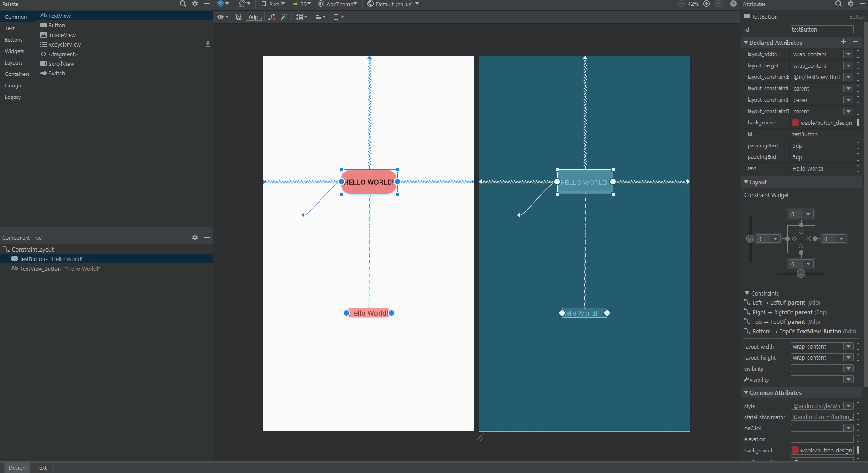Open View Options eye menu
Screen dimensions: 868x473
point(223,16)
